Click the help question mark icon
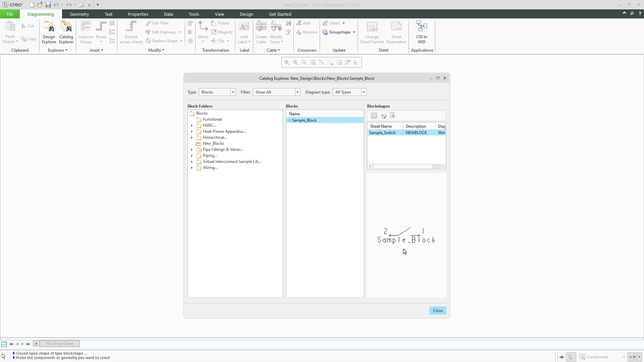The image size is (644, 362). tap(640, 14)
